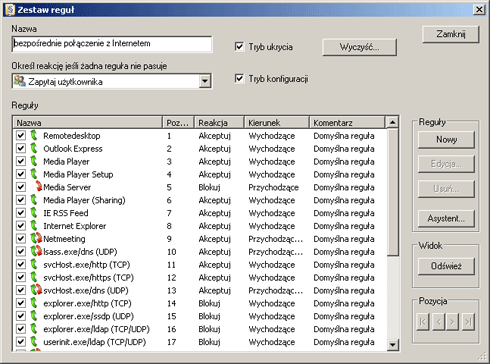Click the rules list scrollbar down arrow
This screenshot has width=490, height=364.
tap(393, 345)
